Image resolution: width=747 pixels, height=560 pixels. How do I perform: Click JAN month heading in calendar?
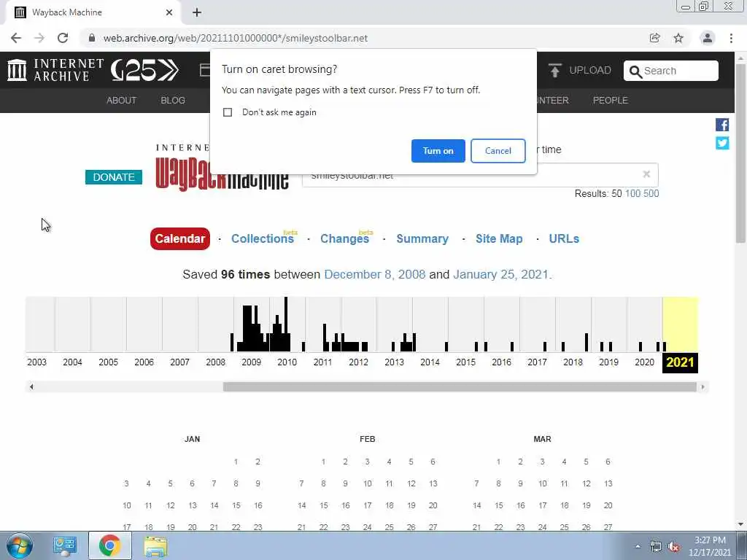pyautogui.click(x=193, y=439)
